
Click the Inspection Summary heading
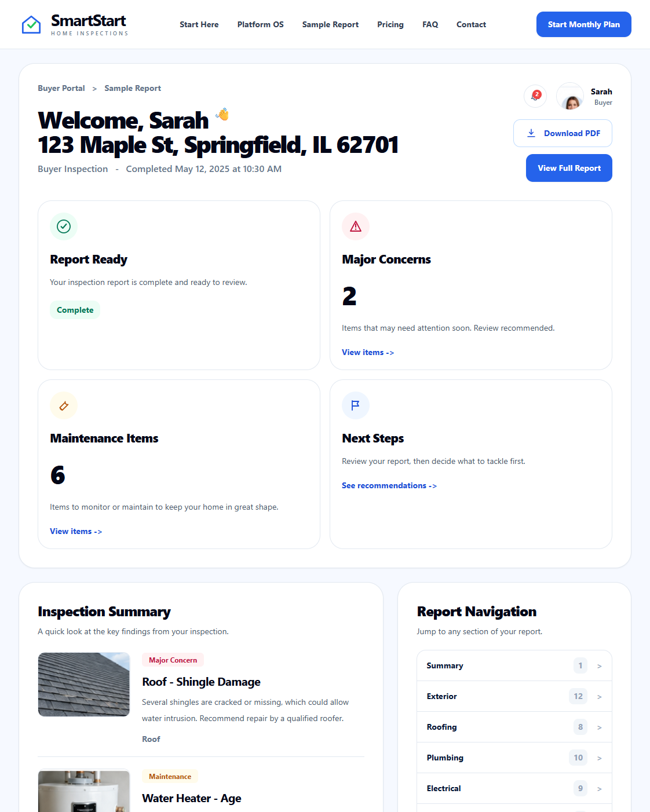(104, 612)
